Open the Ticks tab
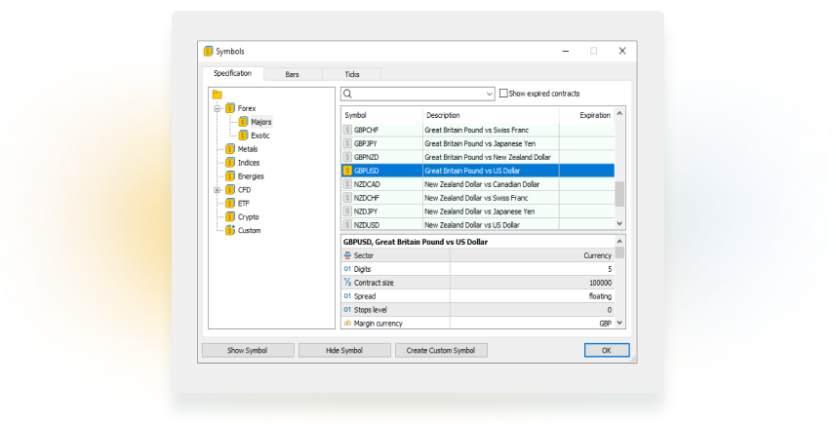Viewport: 836px width, 424px height. pos(352,74)
